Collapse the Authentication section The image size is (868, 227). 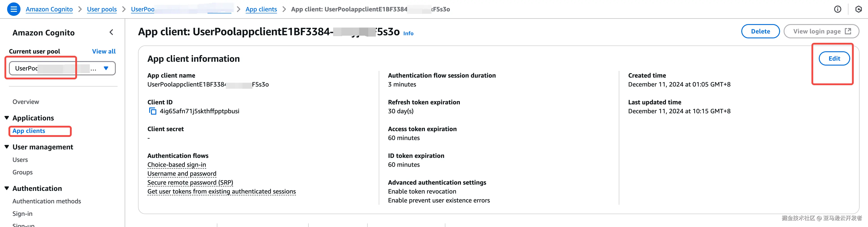[x=7, y=188]
